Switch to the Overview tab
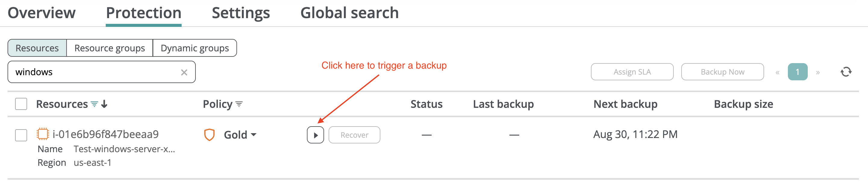Screen dimensions: 868x183 coord(42,13)
